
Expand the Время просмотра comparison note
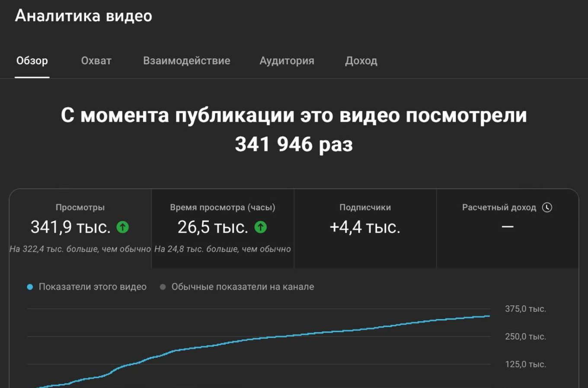[x=221, y=249]
